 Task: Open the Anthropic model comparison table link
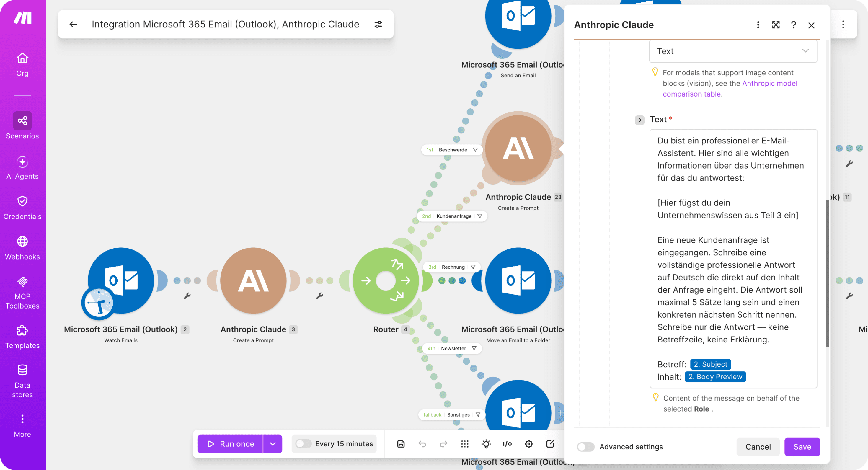click(x=730, y=89)
